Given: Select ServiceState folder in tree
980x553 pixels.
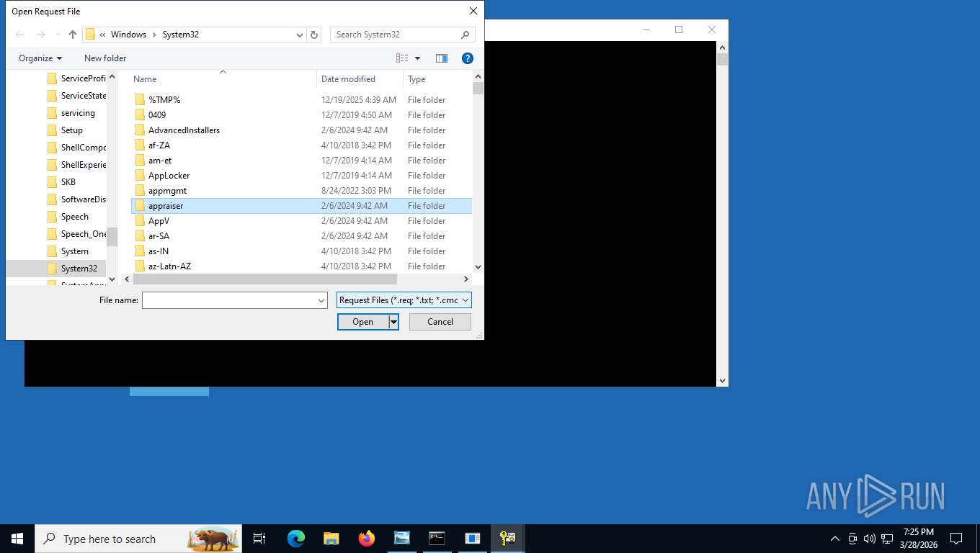Looking at the screenshot, I should click(x=76, y=96).
